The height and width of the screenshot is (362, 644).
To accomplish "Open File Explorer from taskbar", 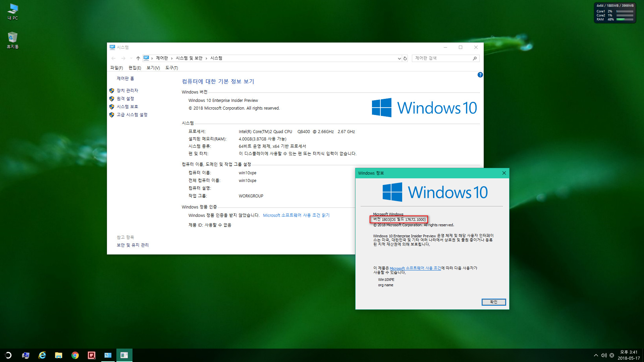I will [58, 355].
